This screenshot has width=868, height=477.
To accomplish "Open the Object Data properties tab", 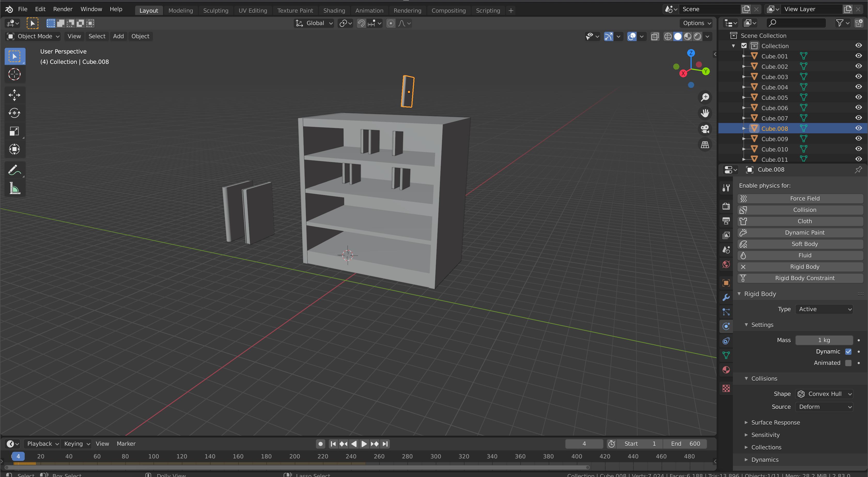I will pos(726,355).
